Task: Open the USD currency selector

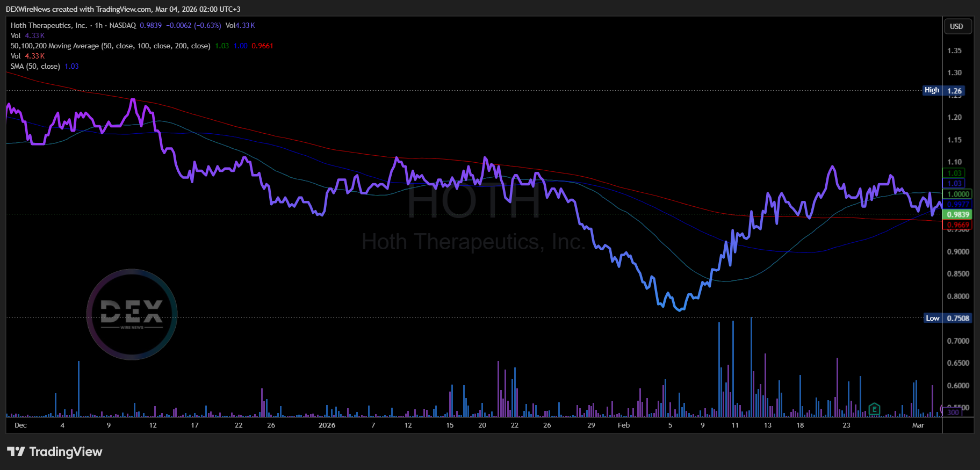Action: (x=956, y=26)
